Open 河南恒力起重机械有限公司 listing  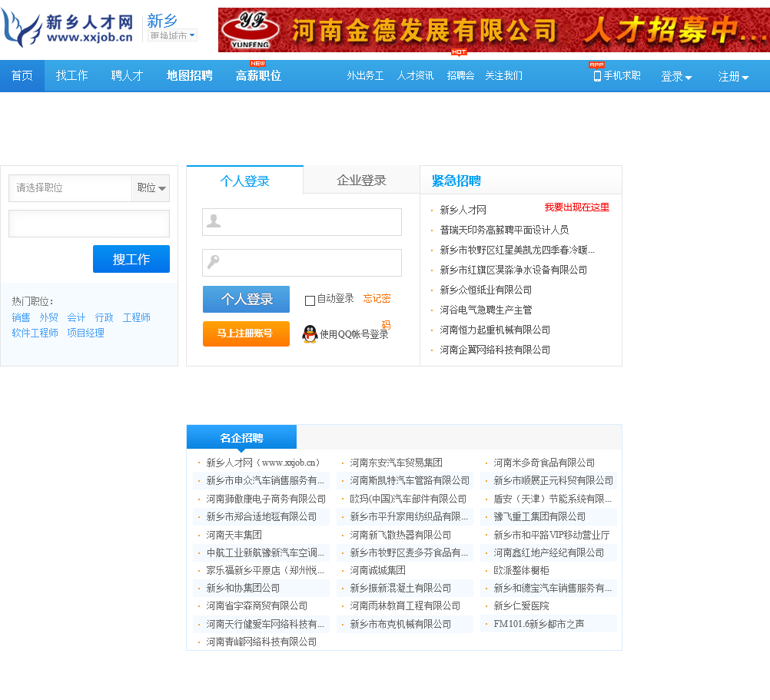tap(495, 330)
